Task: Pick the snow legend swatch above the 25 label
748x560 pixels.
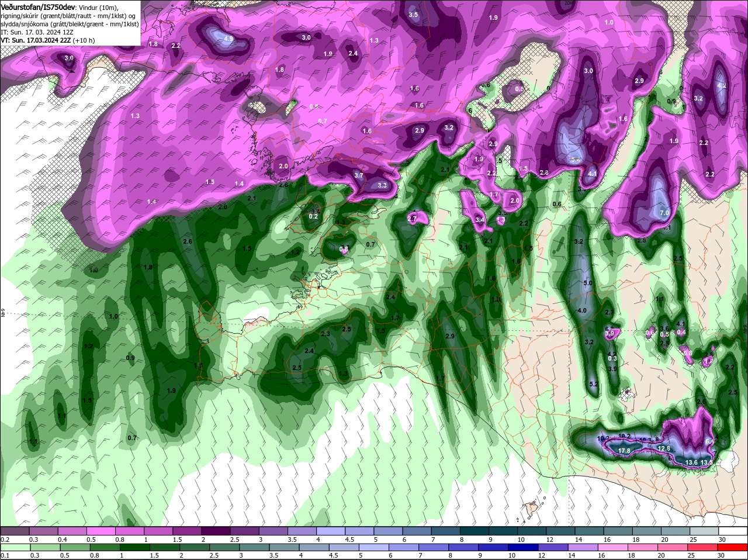Action: (704, 531)
